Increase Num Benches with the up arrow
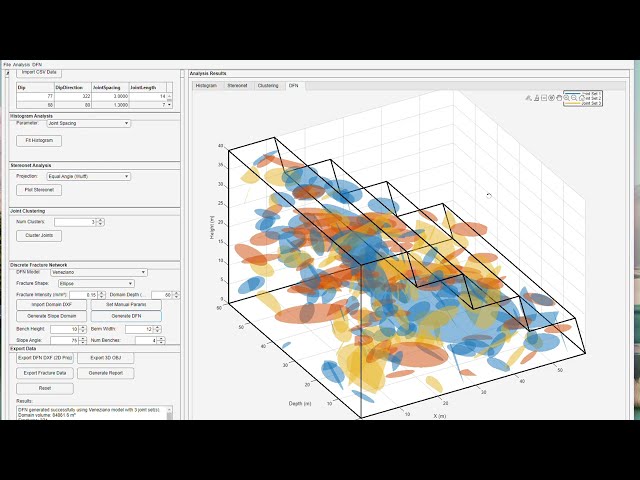640x480 pixels. point(162,338)
